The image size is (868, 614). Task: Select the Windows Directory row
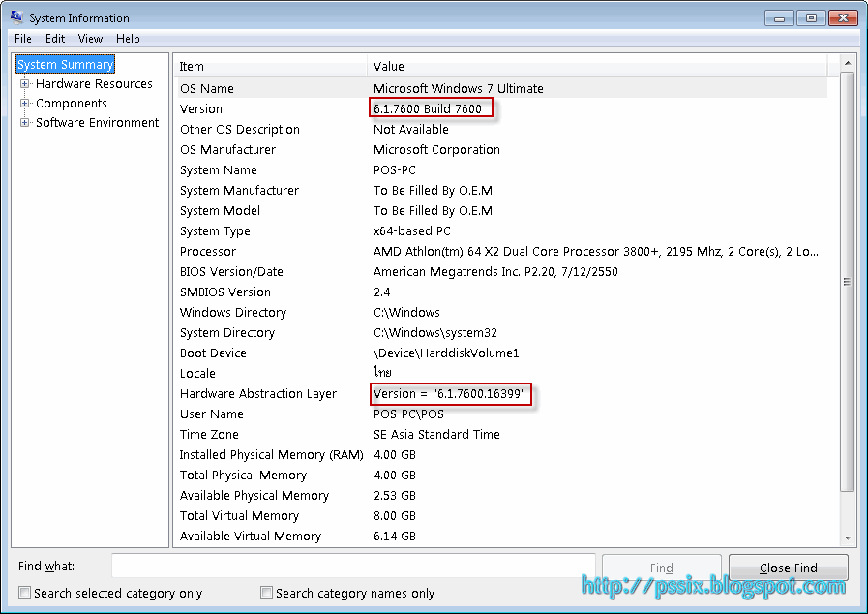[501, 313]
